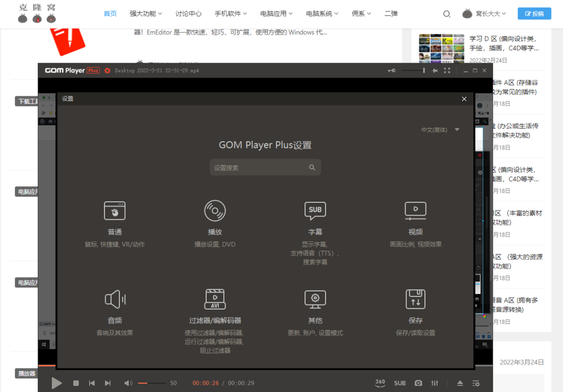Click the eject open file icon

pyautogui.click(x=460, y=383)
